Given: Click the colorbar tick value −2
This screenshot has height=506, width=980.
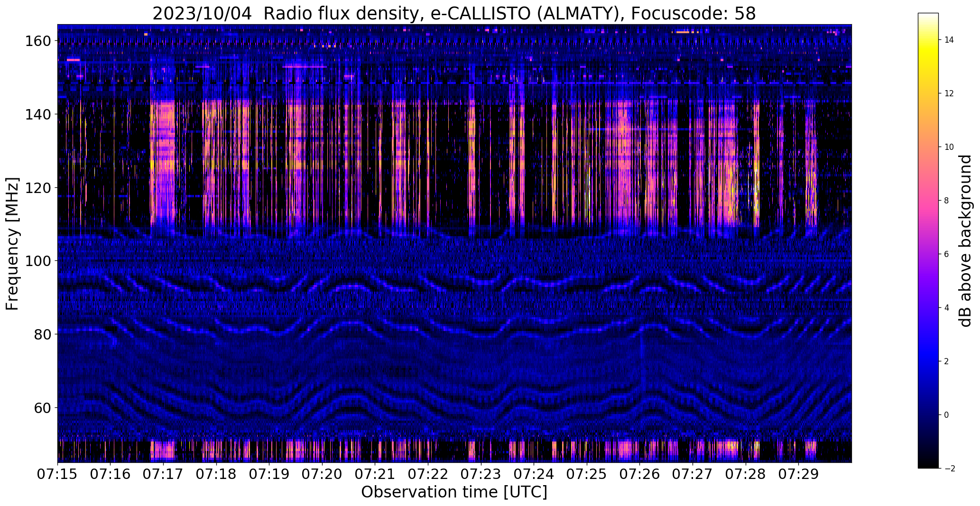Looking at the screenshot, I should click(x=949, y=469).
